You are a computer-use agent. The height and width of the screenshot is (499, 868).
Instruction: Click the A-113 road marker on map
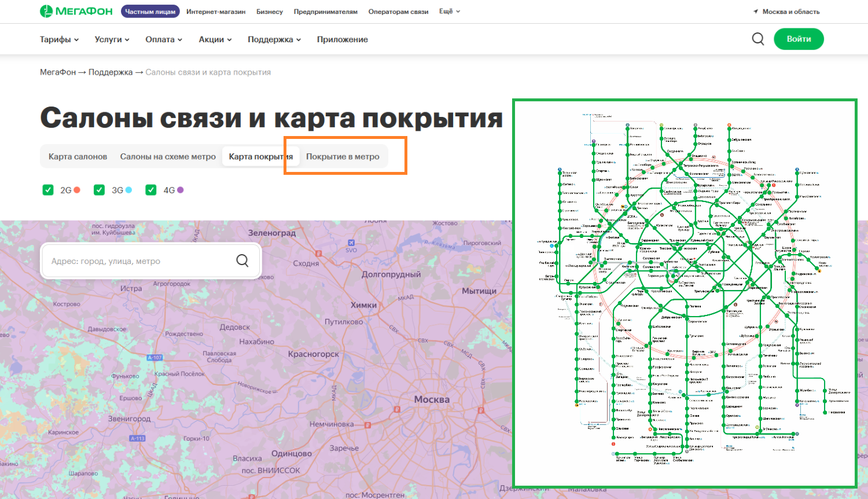coord(138,438)
